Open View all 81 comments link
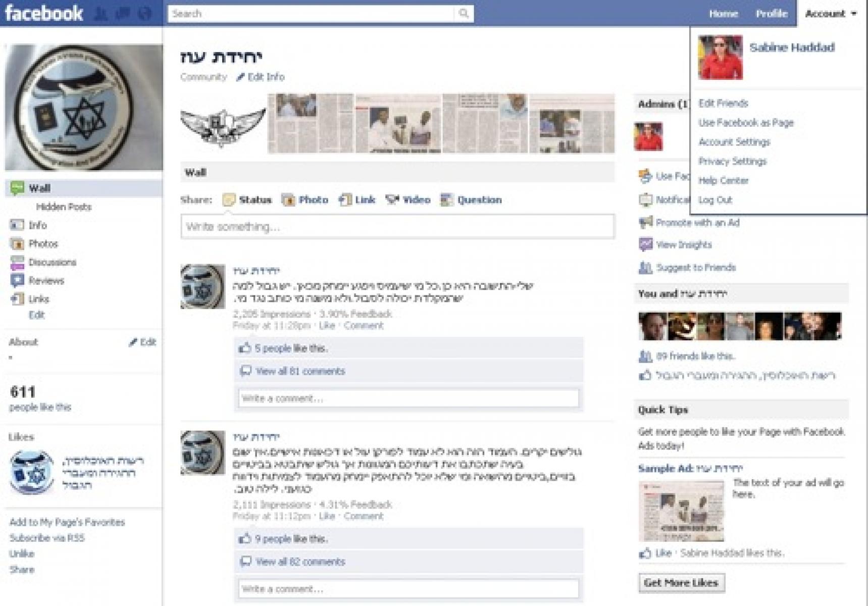Screen dimensions: 868x606 tap(300, 371)
